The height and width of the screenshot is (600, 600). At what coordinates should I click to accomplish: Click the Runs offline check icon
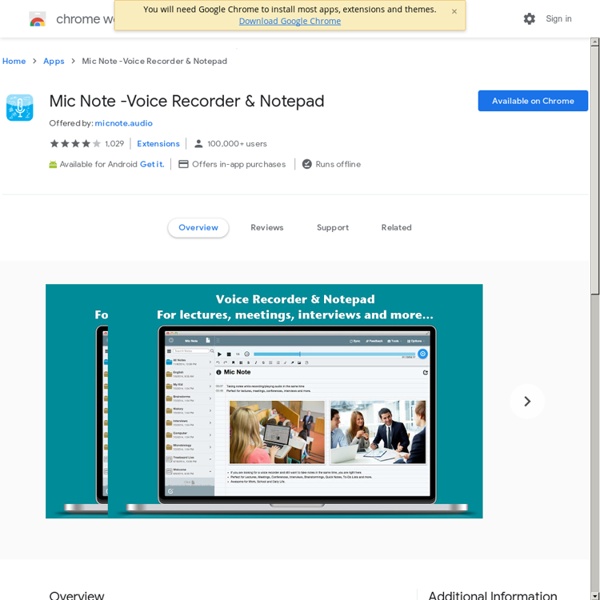point(307,164)
